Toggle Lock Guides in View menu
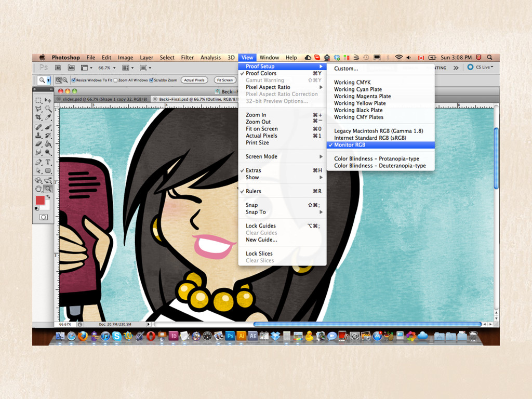 pyautogui.click(x=282, y=225)
